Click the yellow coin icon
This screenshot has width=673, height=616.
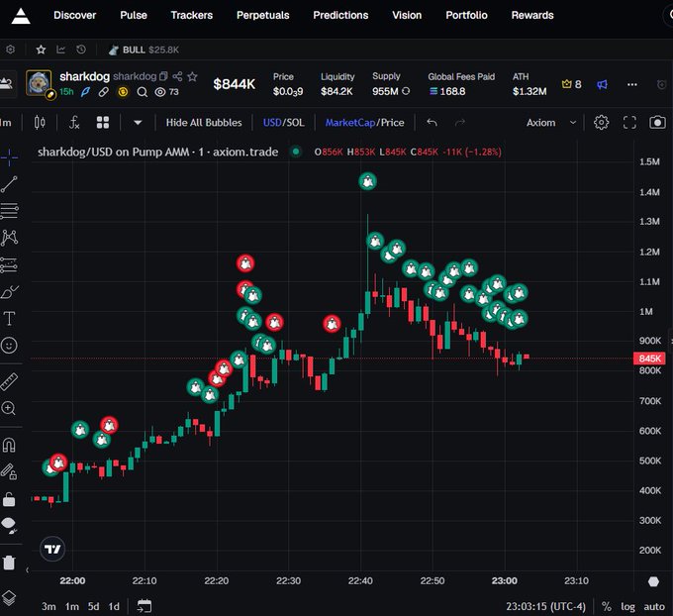123,92
